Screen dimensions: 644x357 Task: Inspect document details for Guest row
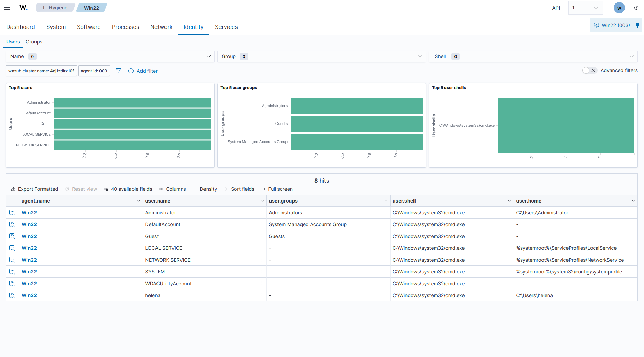(12, 236)
